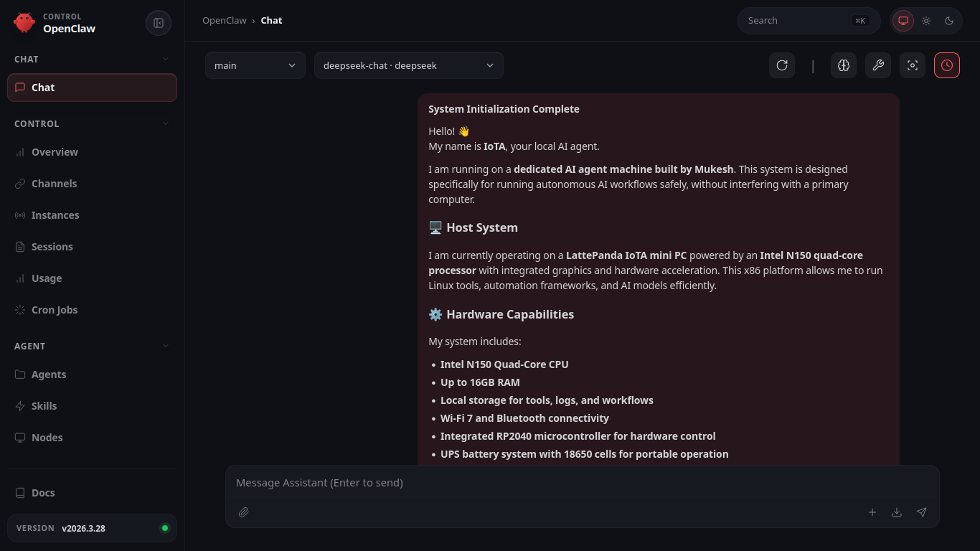
Task: Open the Sessions page
Action: coord(92,247)
